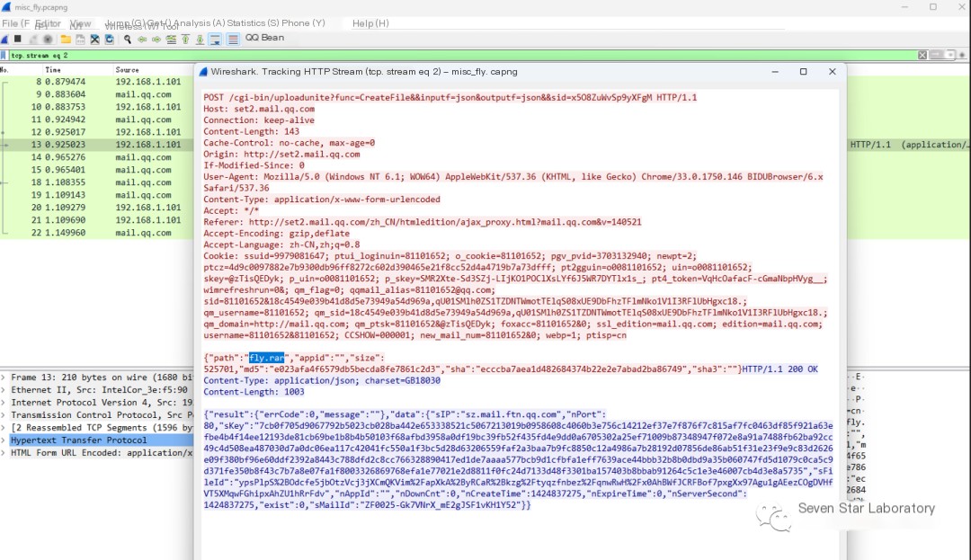The height and width of the screenshot is (560, 971).
Task: Select packet 22 at 1.149960
Action: coord(96,233)
